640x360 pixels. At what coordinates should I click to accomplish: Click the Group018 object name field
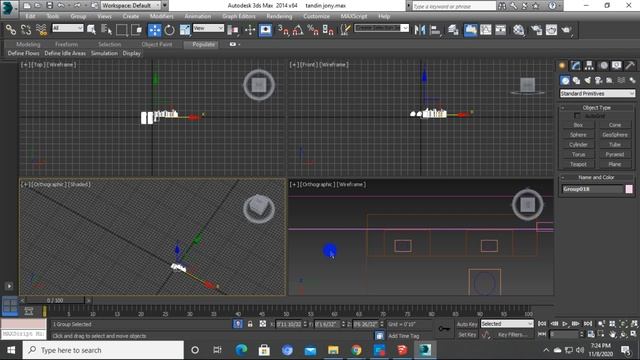pos(592,189)
